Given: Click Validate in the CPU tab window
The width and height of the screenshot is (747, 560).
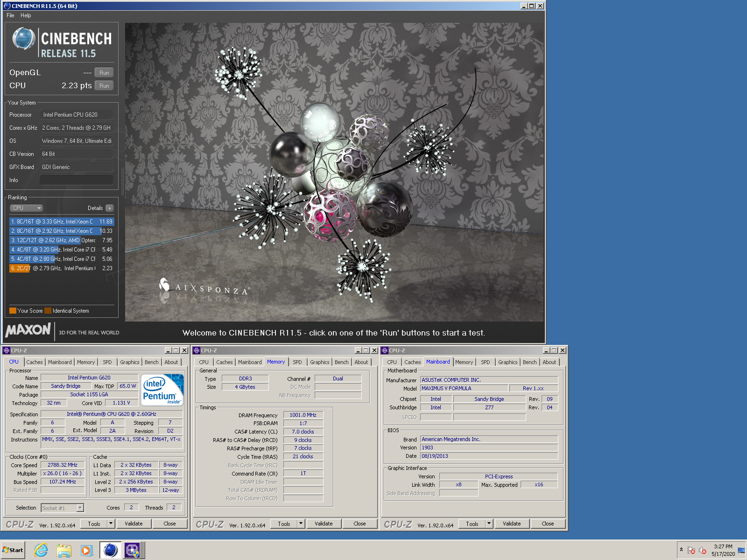Looking at the screenshot, I should (134, 524).
